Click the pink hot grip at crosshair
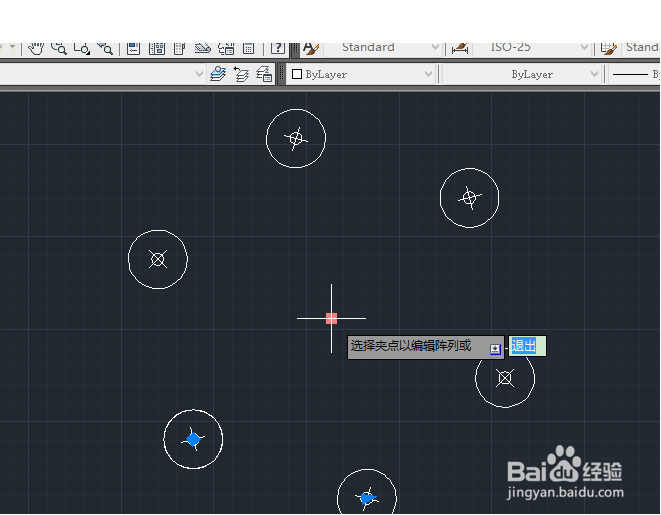 pyautogui.click(x=331, y=318)
